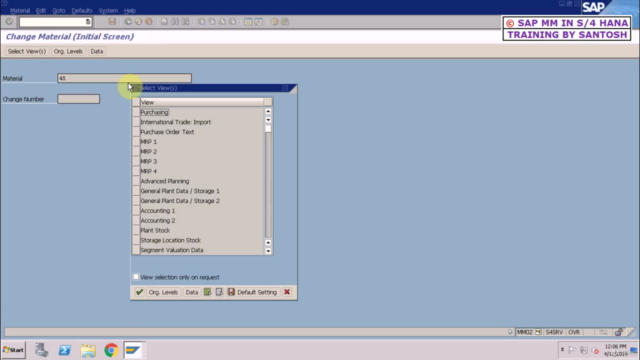Open the Edit menu
This screenshot has height=360, width=640.
click(x=41, y=11)
